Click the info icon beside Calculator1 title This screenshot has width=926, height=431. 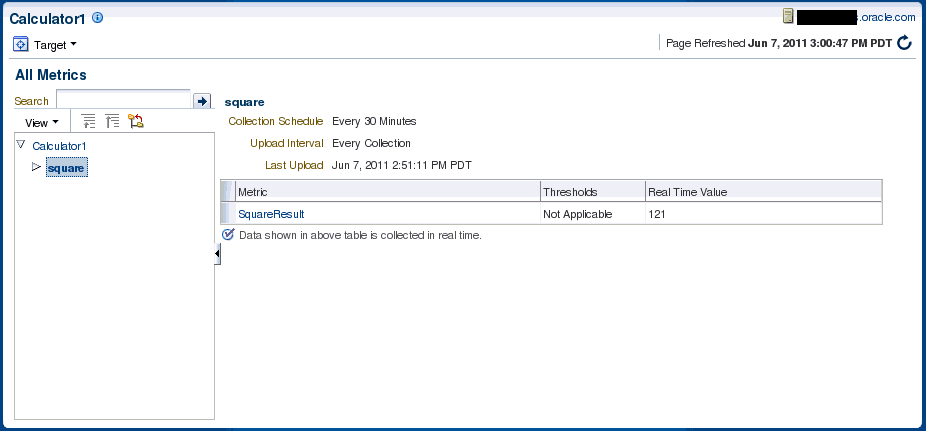pyautogui.click(x=97, y=18)
